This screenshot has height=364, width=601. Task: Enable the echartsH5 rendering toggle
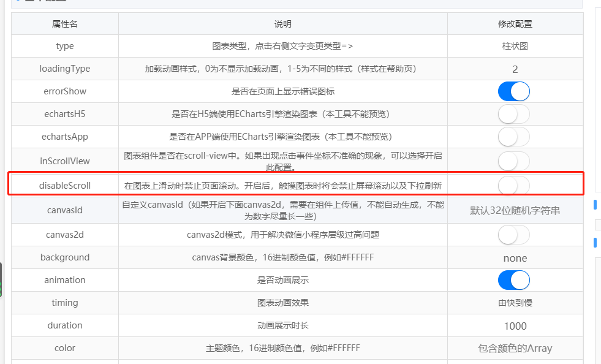(514, 114)
